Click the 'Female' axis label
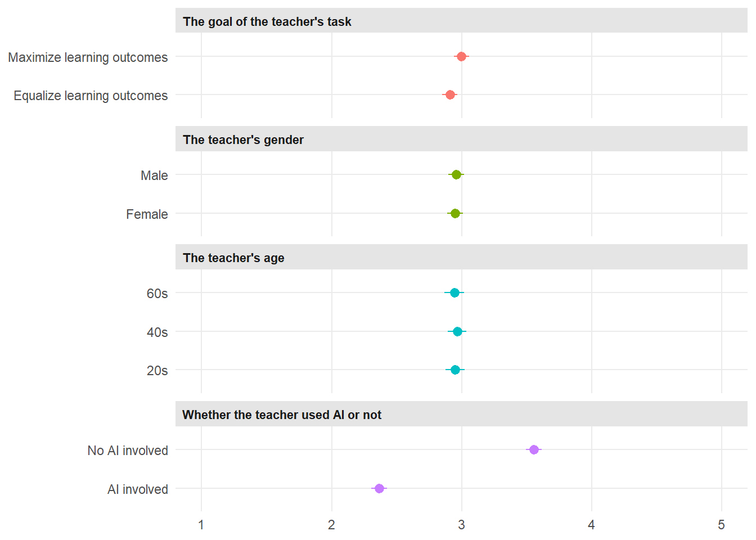The width and height of the screenshot is (756, 540). (x=147, y=214)
